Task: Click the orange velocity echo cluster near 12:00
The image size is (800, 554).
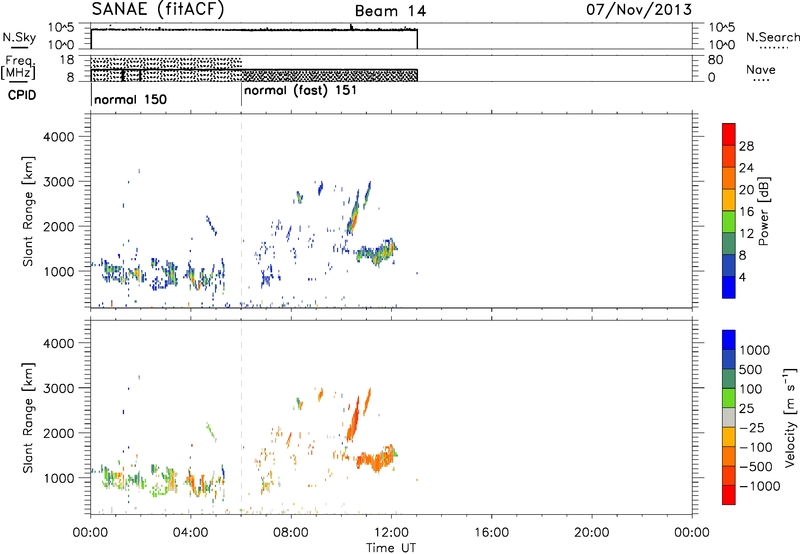Action: (377, 459)
